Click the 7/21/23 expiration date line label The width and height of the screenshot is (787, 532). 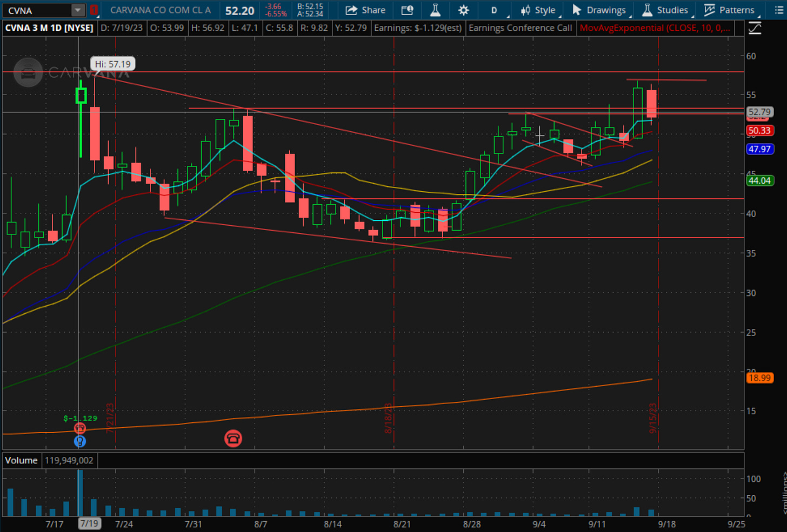pos(110,418)
